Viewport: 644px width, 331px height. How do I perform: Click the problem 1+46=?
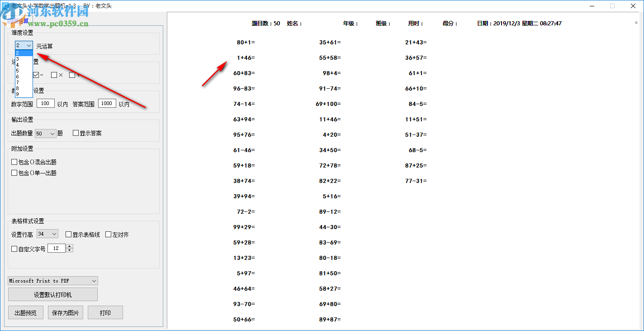(246, 58)
